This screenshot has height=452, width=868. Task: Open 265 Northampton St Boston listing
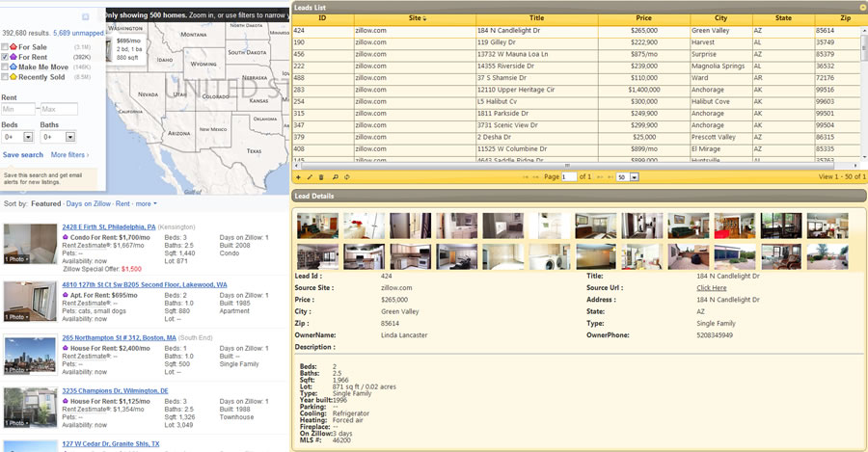119,337
